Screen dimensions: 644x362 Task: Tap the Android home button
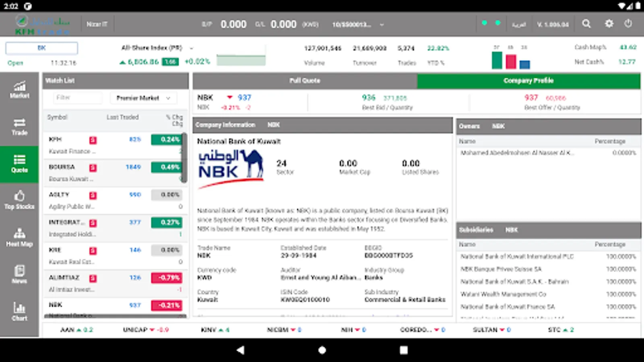(322, 350)
